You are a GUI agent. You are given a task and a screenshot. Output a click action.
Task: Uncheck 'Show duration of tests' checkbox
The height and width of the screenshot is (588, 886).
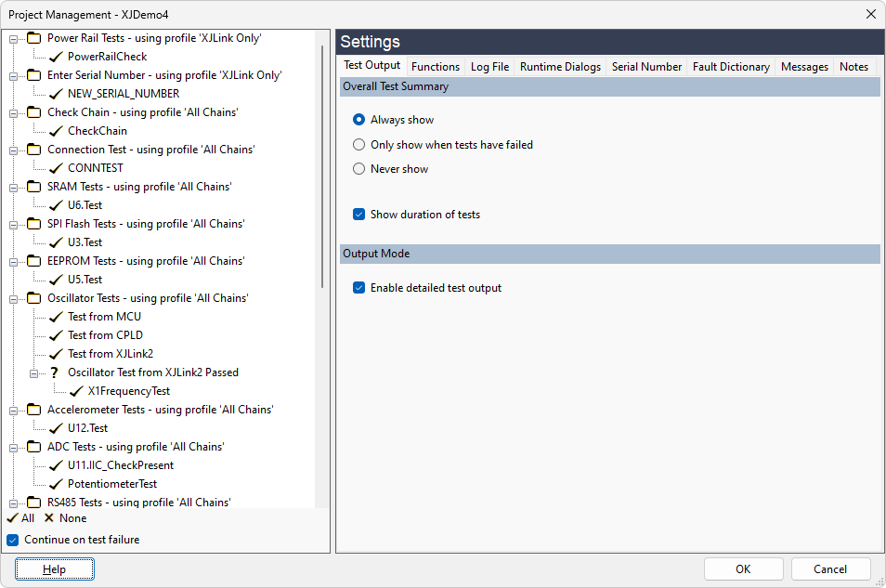[359, 215]
